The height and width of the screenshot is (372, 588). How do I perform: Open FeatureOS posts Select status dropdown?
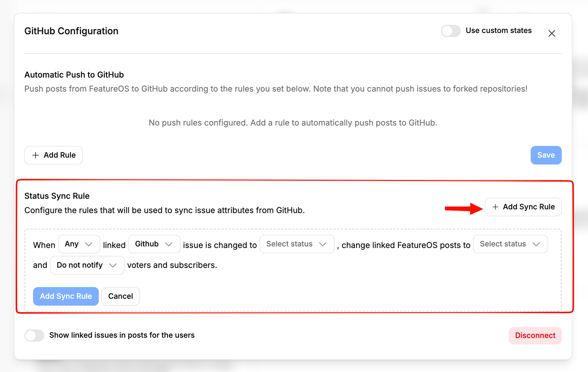pos(510,244)
